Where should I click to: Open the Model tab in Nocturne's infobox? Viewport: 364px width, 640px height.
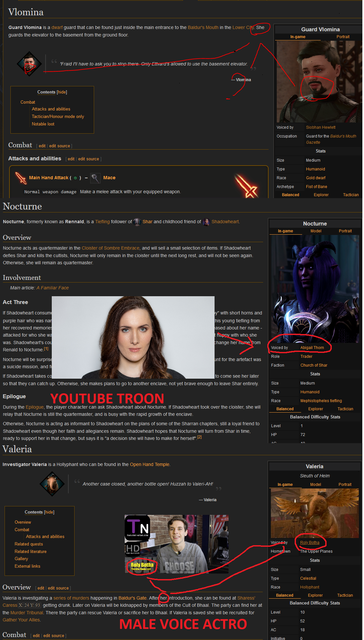pyautogui.click(x=316, y=231)
